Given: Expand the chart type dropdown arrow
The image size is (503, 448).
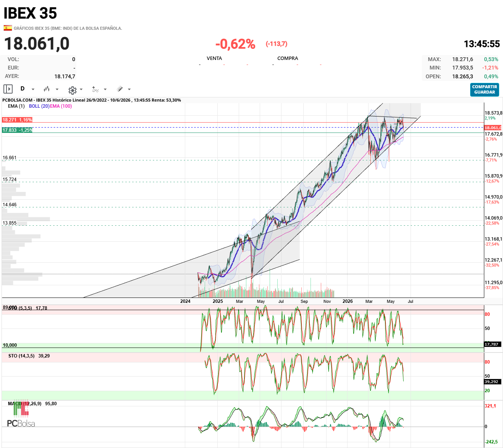Looking at the screenshot, I should [x=57, y=89].
